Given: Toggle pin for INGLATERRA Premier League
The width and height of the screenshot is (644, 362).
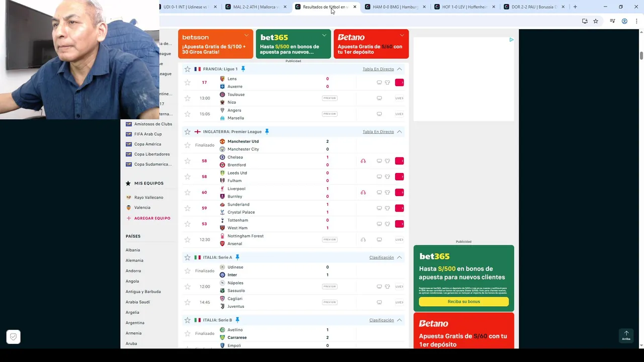Looking at the screenshot, I should tap(267, 132).
